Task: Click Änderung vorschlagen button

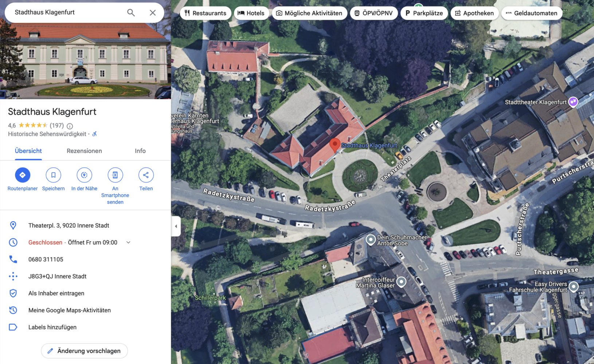Action: pyautogui.click(x=84, y=351)
